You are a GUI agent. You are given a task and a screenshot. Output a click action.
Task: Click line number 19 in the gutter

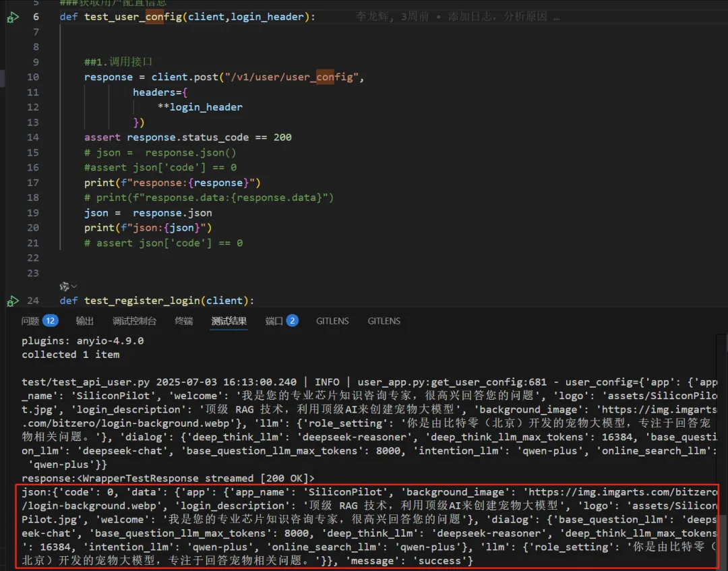(33, 213)
